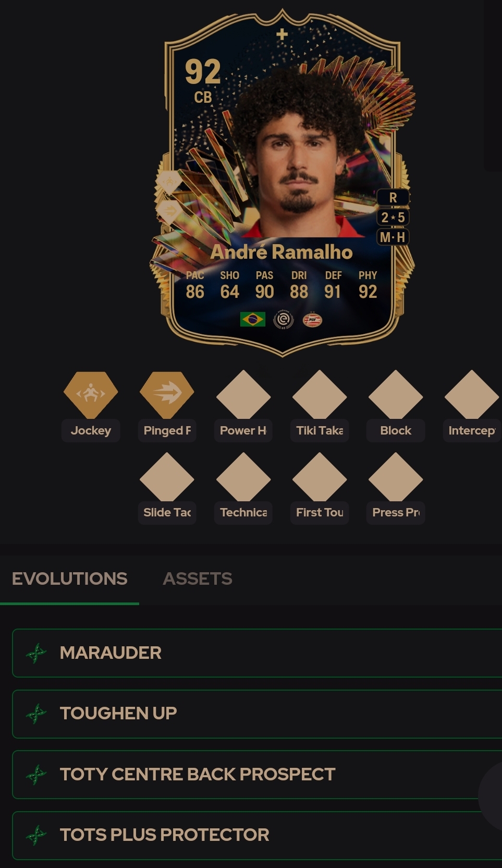Screen dimensions: 502x868
Task: Click the Tiki Taka diamond icon
Action: pos(320,395)
